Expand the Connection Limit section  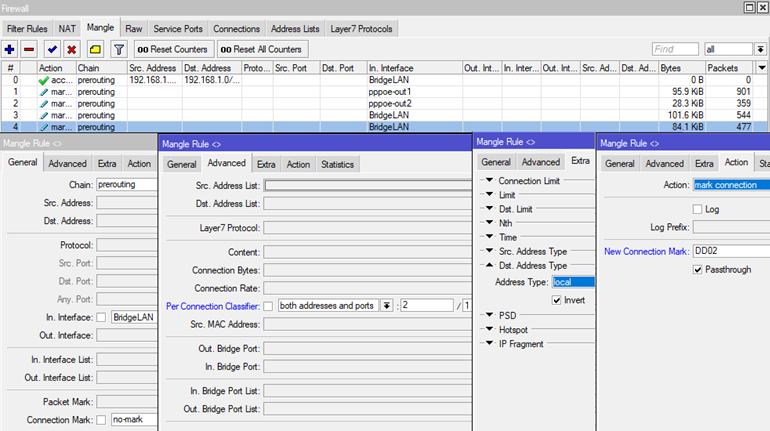tap(489, 181)
